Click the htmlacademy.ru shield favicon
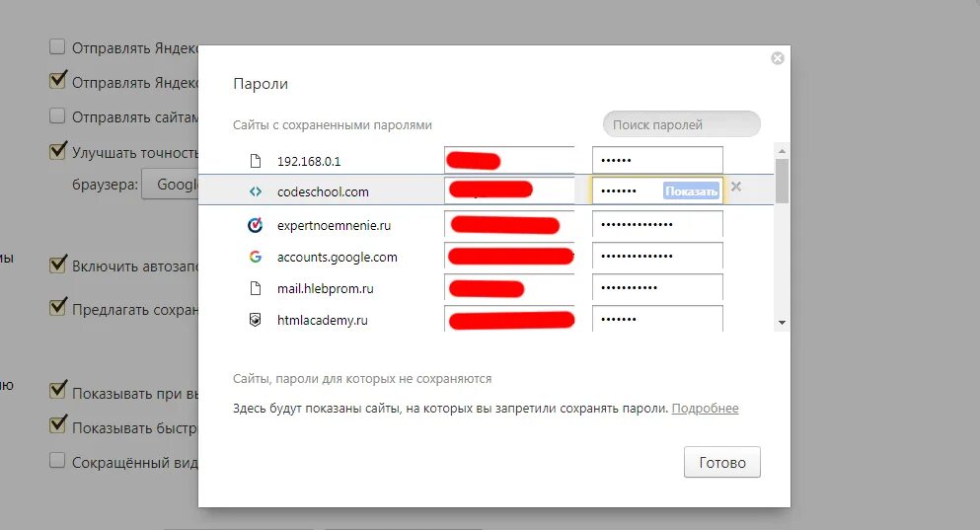This screenshot has height=530, width=980. [255, 320]
